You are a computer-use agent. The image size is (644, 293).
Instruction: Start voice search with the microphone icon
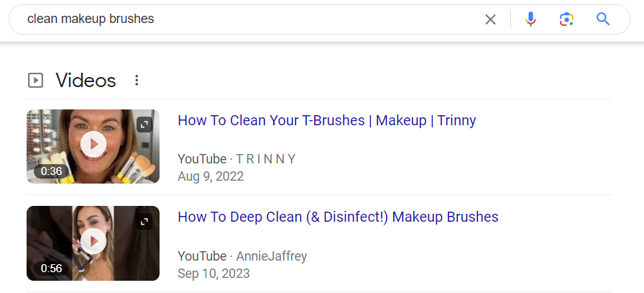coord(531,19)
